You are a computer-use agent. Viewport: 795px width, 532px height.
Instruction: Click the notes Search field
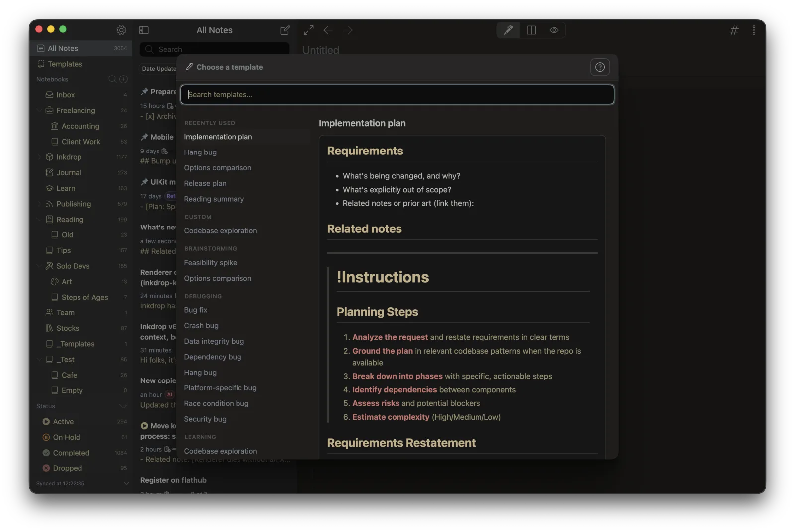215,49
